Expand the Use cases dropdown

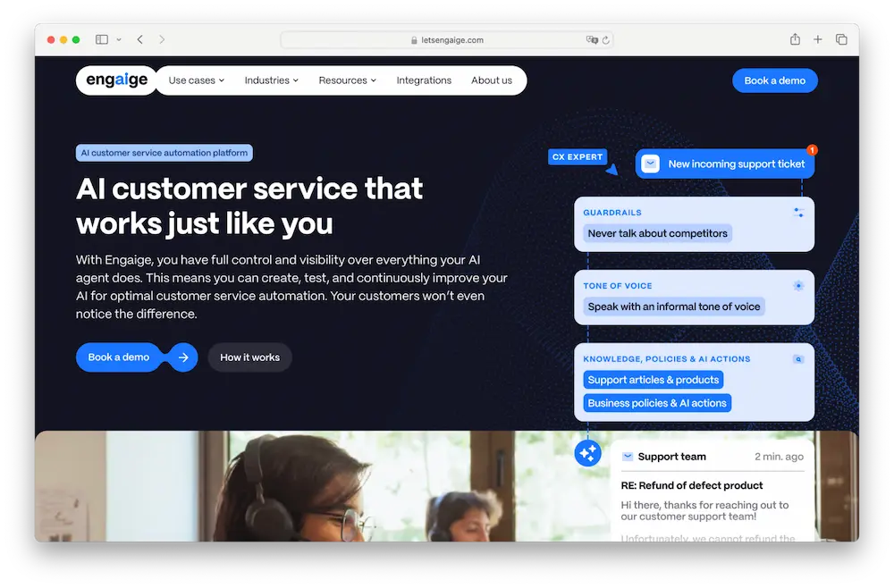(196, 80)
